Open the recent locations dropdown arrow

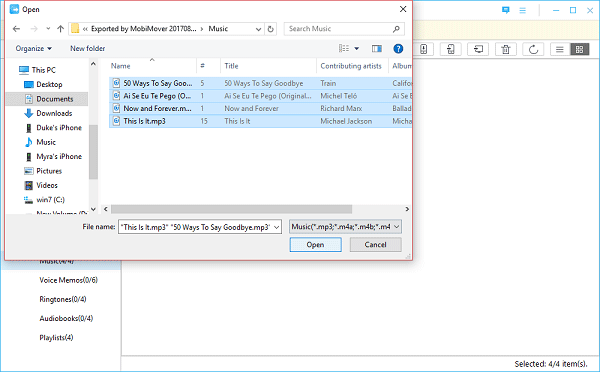pos(48,29)
